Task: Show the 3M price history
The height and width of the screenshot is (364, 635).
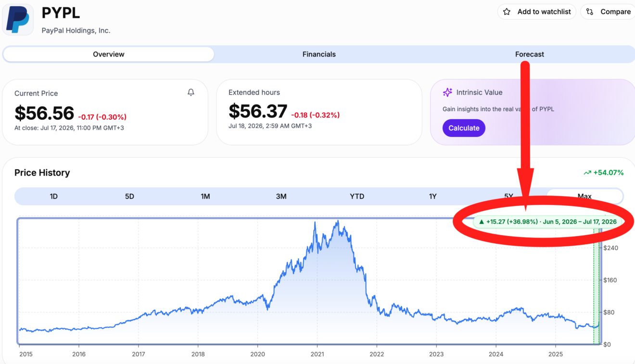Action: click(281, 196)
